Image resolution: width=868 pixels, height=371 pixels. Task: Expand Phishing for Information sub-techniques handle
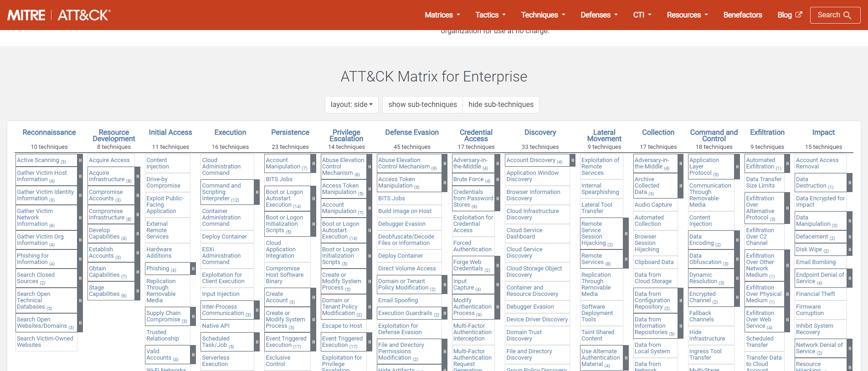80,259
